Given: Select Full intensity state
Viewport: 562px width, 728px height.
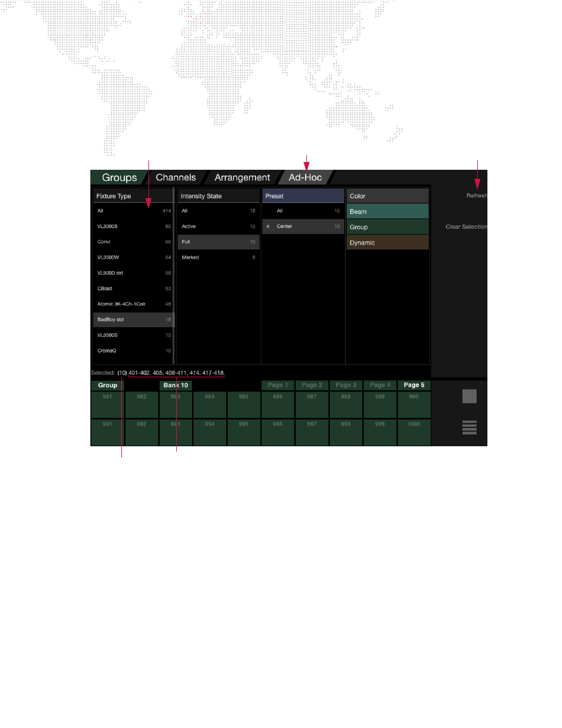Looking at the screenshot, I should point(219,242).
